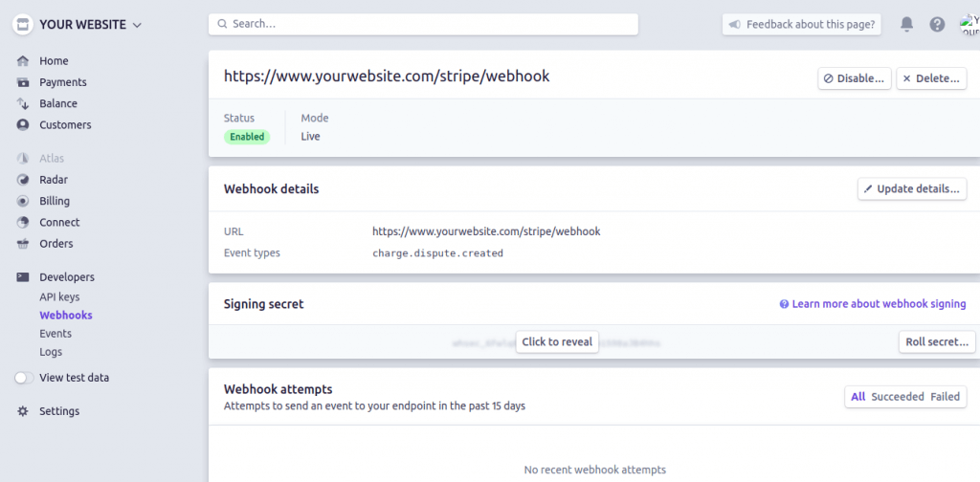Click the Roll secret... button
The image size is (980, 482).
937,342
